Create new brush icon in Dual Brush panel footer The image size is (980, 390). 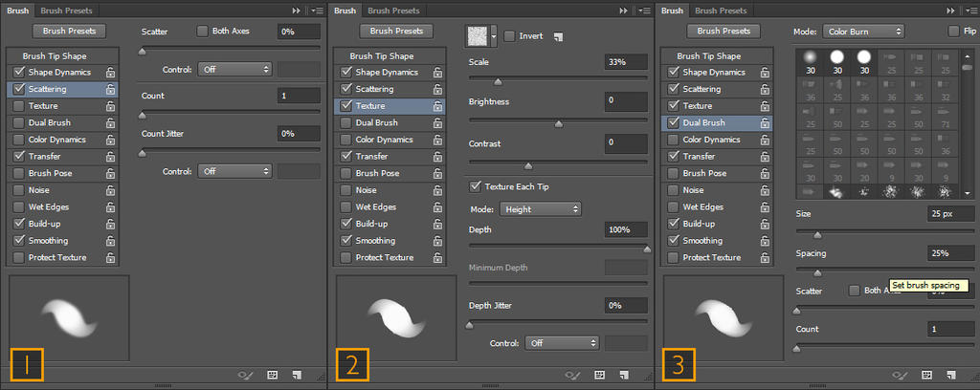(950, 375)
